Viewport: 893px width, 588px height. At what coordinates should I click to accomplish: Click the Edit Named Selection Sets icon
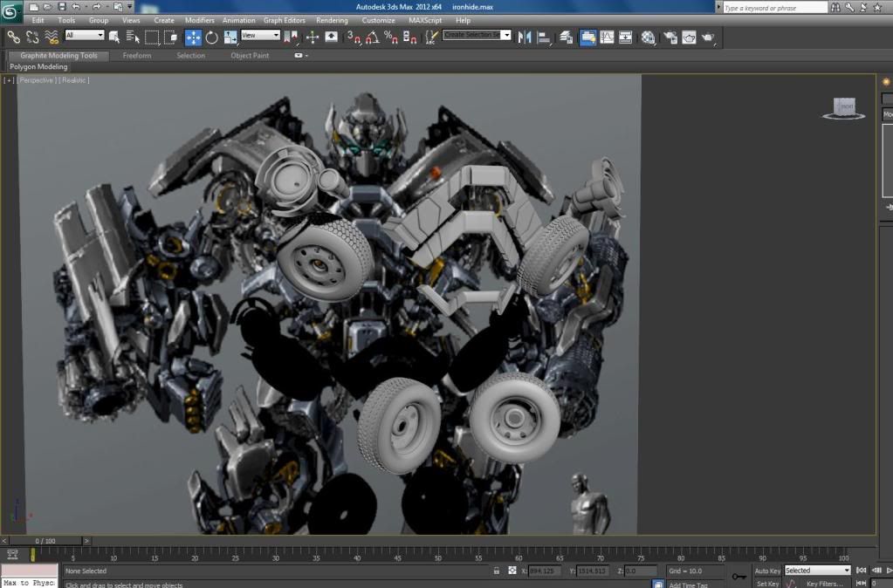tap(432, 38)
